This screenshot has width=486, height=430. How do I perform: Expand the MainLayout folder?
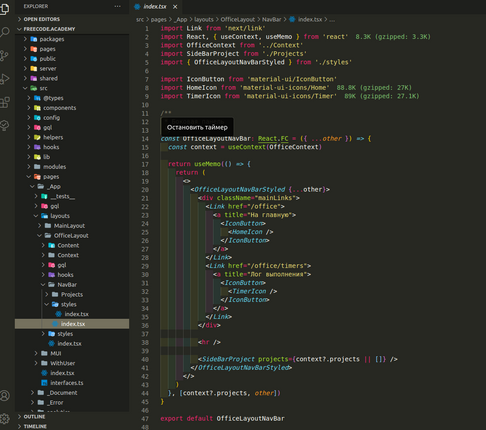click(x=69, y=226)
